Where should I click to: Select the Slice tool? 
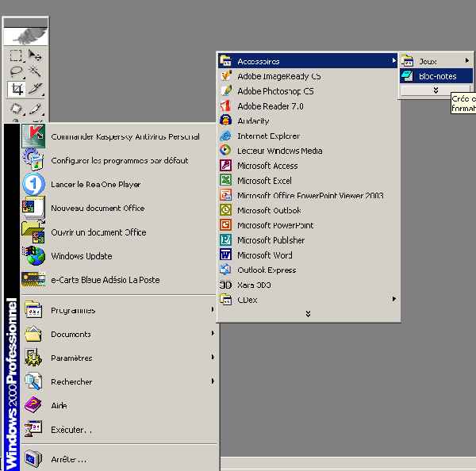pos(36,90)
